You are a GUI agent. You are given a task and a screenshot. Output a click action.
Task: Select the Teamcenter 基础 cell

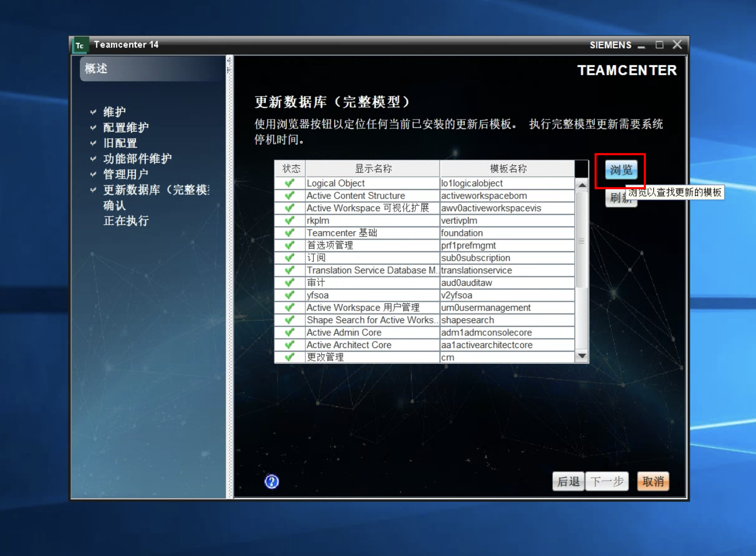point(373,233)
